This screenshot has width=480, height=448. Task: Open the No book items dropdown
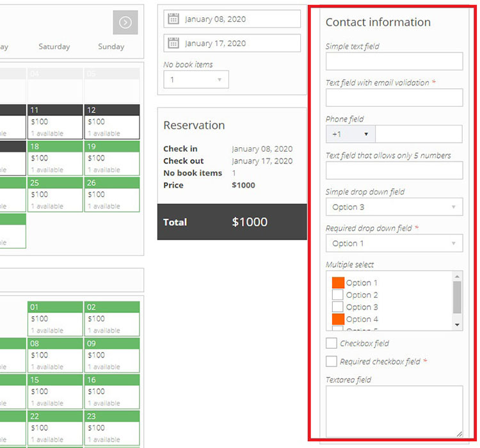[x=196, y=79]
